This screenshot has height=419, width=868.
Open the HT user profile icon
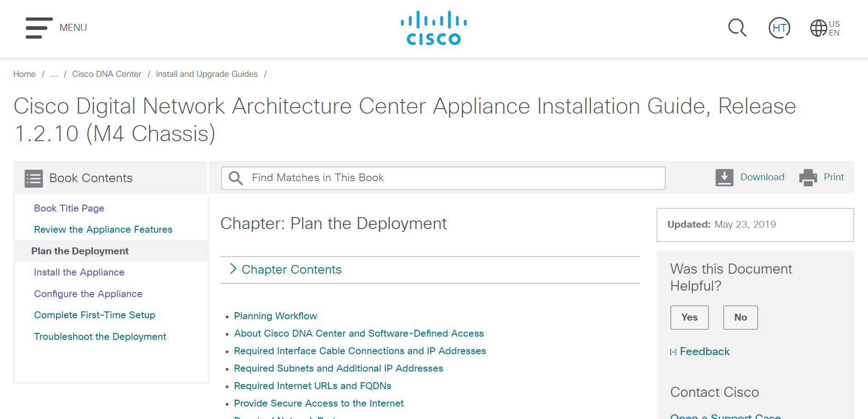click(x=779, y=28)
